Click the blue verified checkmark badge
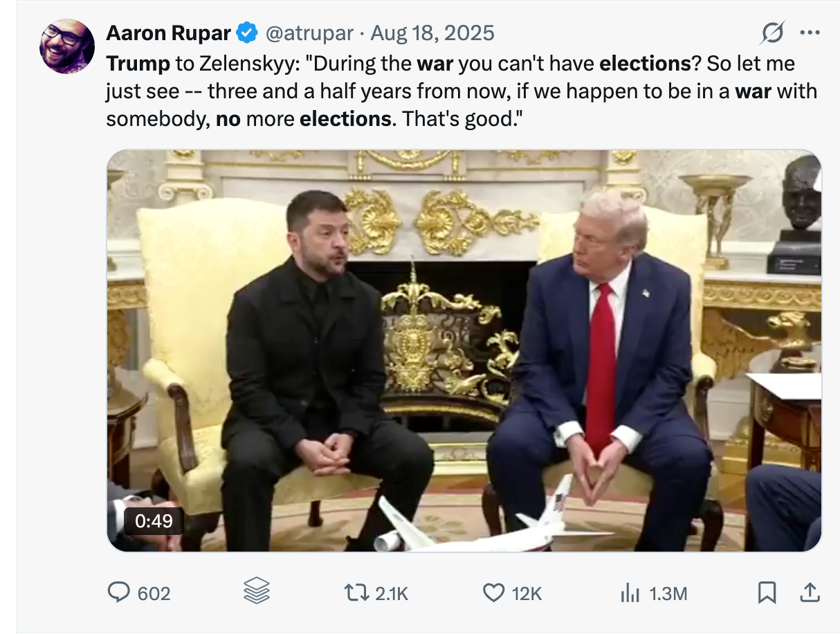This screenshot has height=634, width=840. pyautogui.click(x=247, y=32)
